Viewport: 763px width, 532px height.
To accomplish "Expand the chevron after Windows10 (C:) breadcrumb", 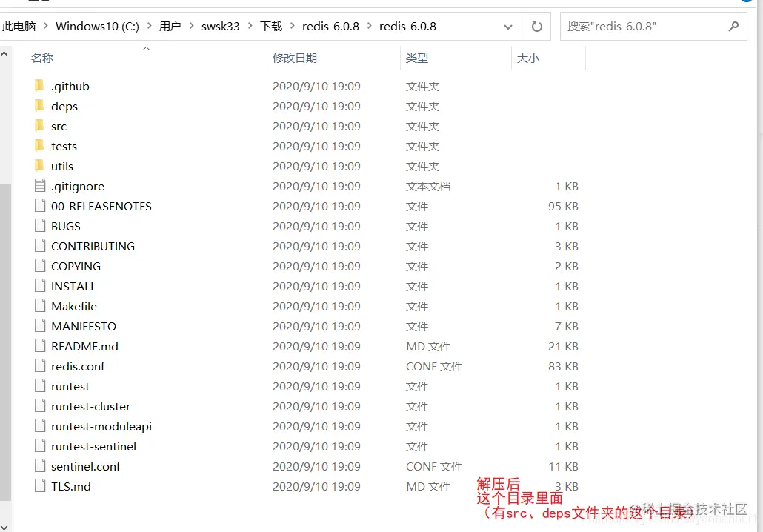I will click(x=149, y=26).
